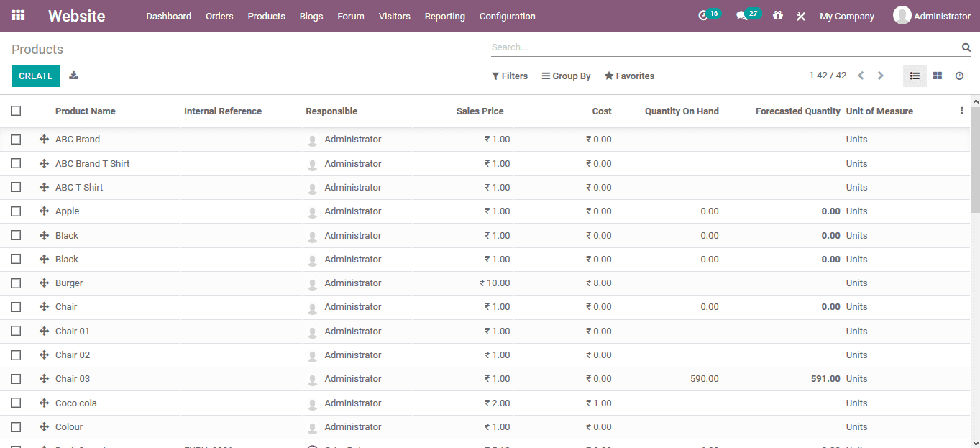Open the Group By dropdown

pyautogui.click(x=566, y=75)
